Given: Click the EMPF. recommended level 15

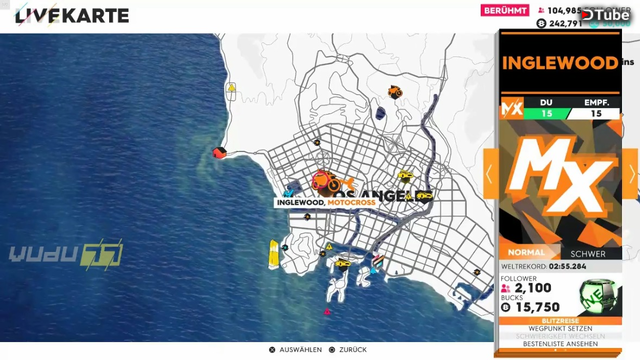Looking at the screenshot, I should coord(596,113).
